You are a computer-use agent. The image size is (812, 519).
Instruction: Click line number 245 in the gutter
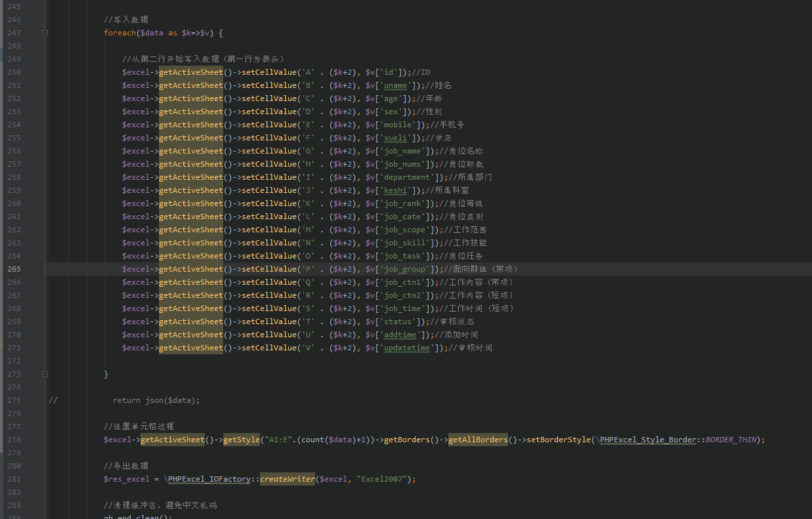click(x=14, y=6)
